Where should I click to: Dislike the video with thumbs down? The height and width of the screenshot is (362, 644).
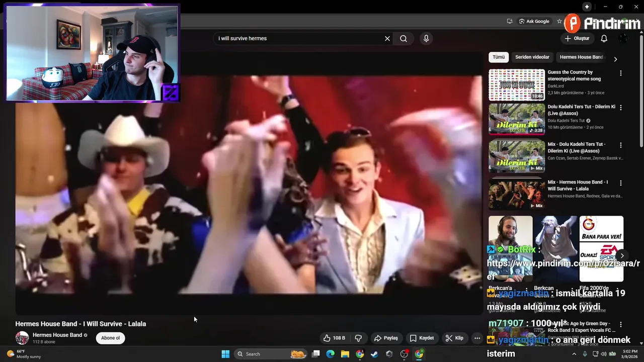point(358,338)
